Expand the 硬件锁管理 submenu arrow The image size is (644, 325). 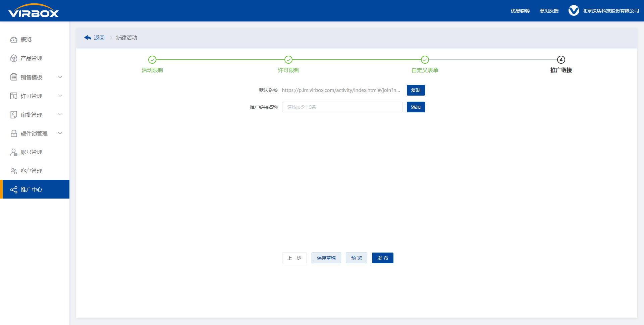(x=60, y=133)
